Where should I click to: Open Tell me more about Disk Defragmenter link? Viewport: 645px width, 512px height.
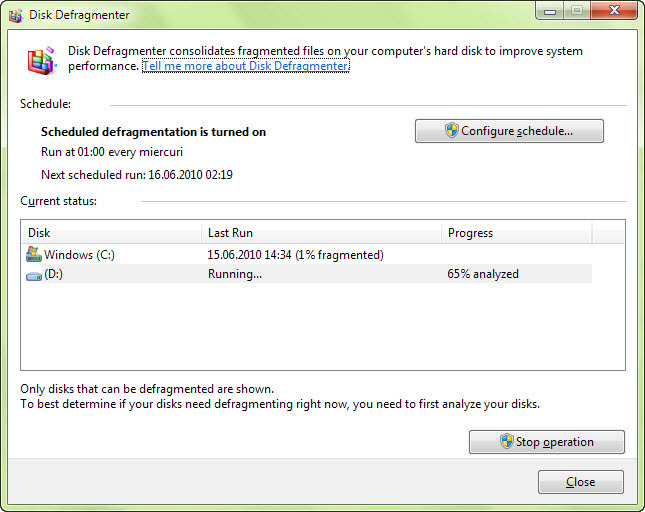(246, 66)
